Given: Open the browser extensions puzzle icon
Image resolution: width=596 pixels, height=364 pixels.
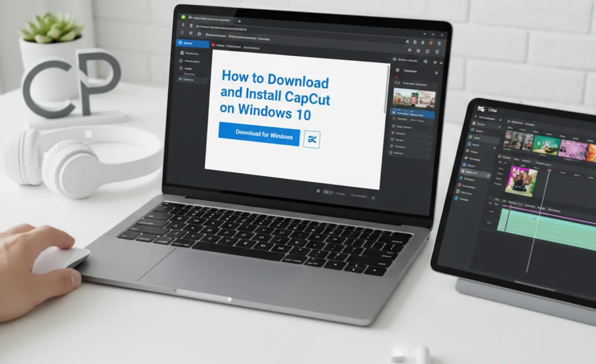Looking at the screenshot, I should pos(406,41).
